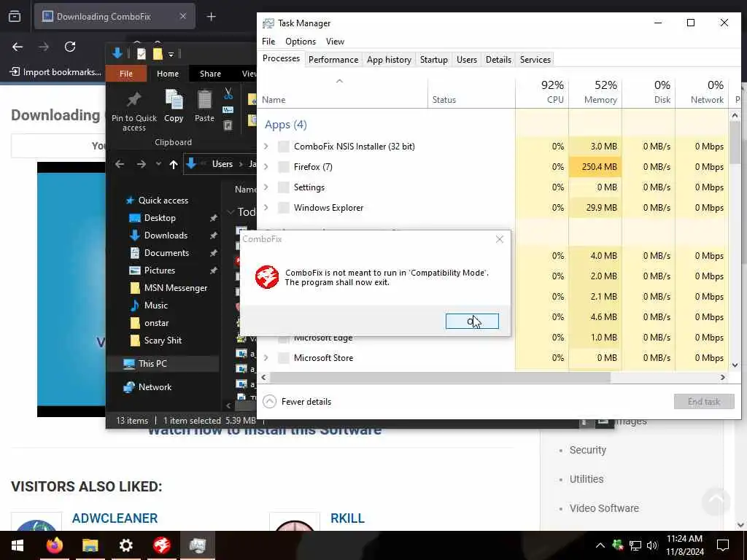
Task: Click the End task button
Action: (704, 402)
